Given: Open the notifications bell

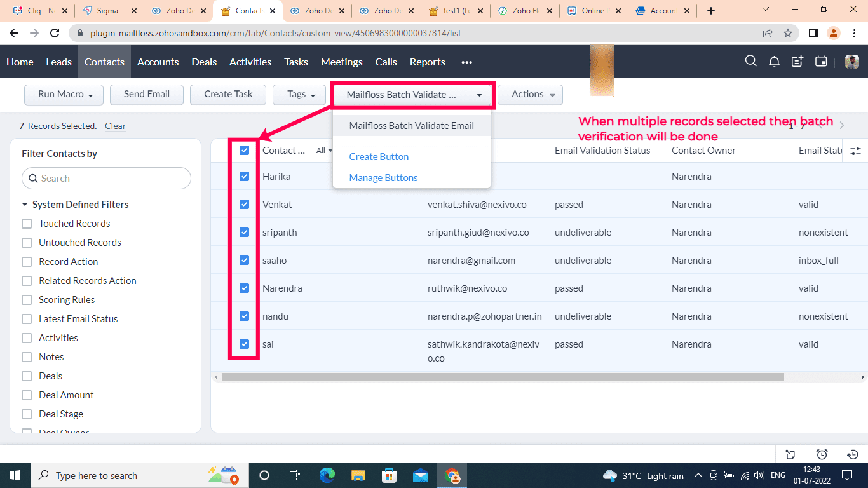Looking at the screenshot, I should (x=774, y=62).
